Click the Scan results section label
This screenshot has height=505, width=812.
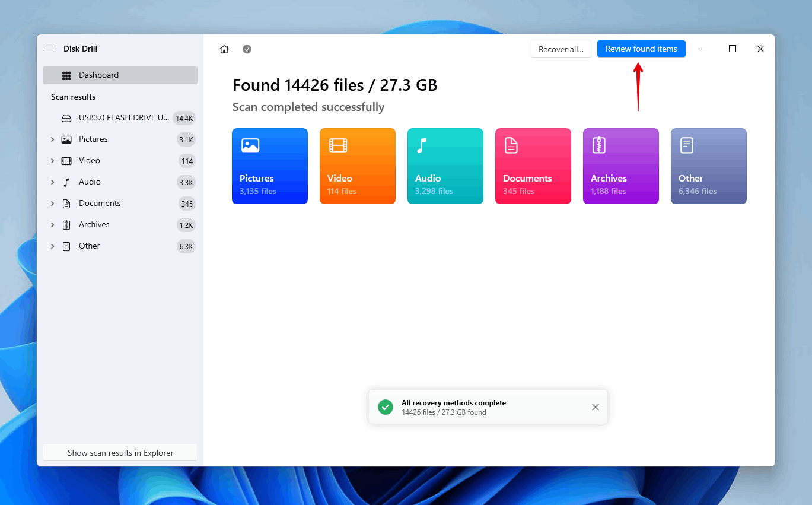point(73,97)
